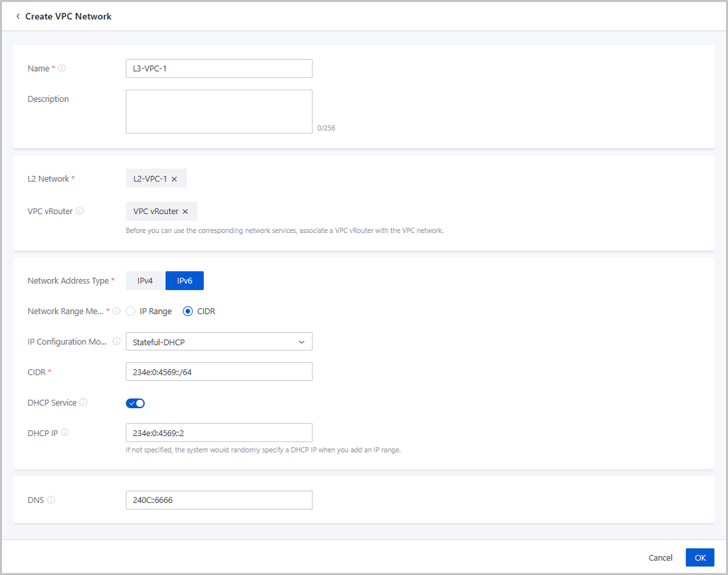Switch address type to IPv4
The width and height of the screenshot is (728, 575).
145,281
